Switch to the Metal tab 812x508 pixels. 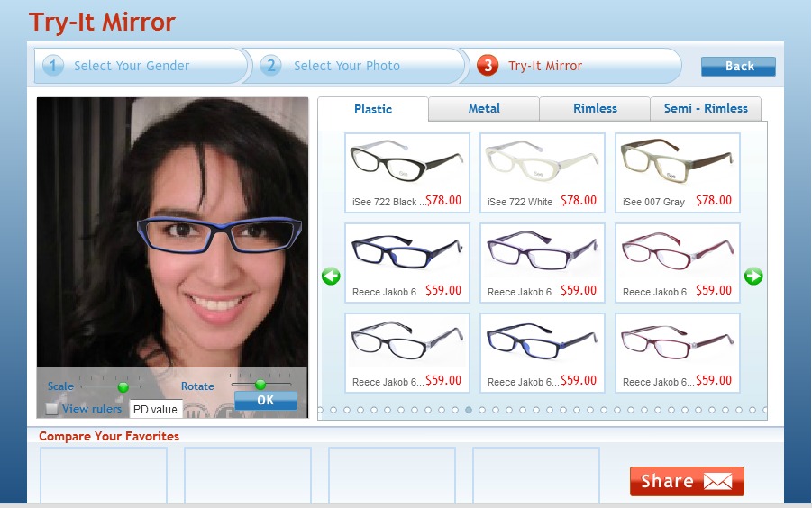pos(484,108)
